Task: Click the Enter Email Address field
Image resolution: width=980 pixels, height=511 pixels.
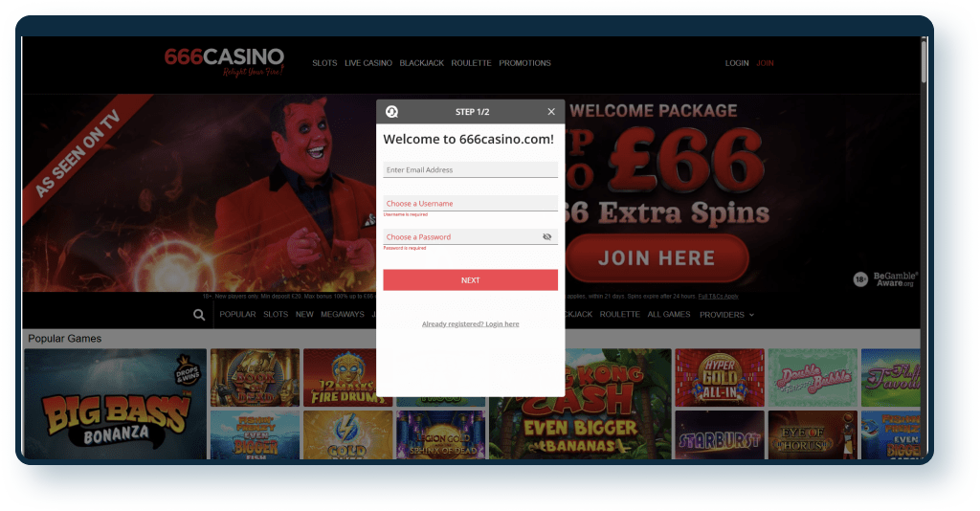Action: pyautogui.click(x=470, y=170)
